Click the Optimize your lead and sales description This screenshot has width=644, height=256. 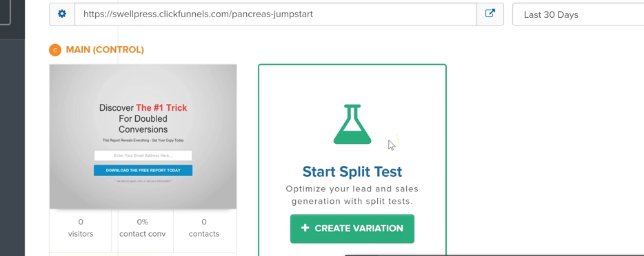click(352, 195)
